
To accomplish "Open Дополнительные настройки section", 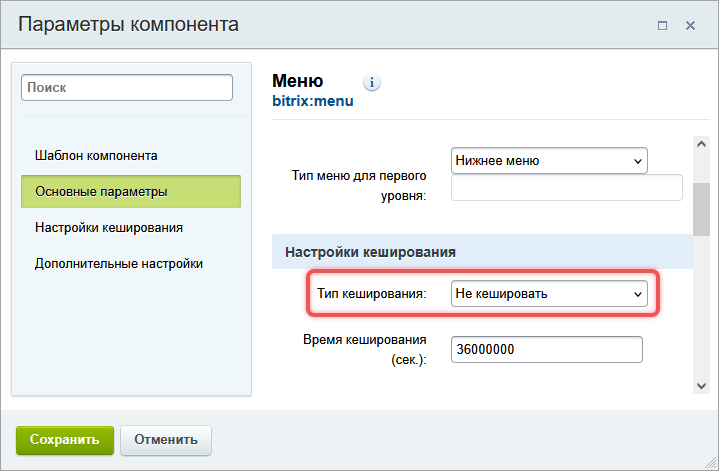I will (119, 263).
